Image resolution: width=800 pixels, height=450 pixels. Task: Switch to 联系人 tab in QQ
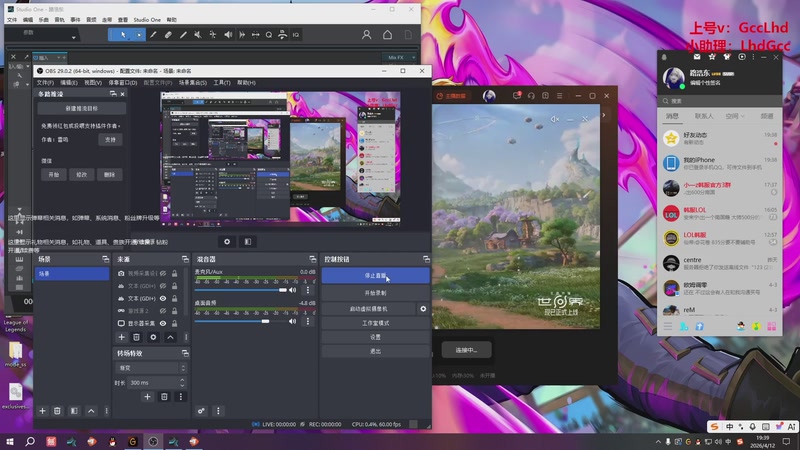pos(703,116)
